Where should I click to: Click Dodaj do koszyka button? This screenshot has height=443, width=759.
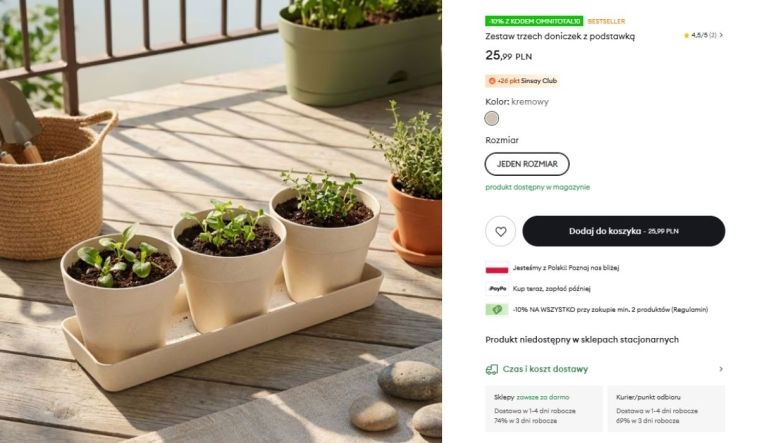623,231
